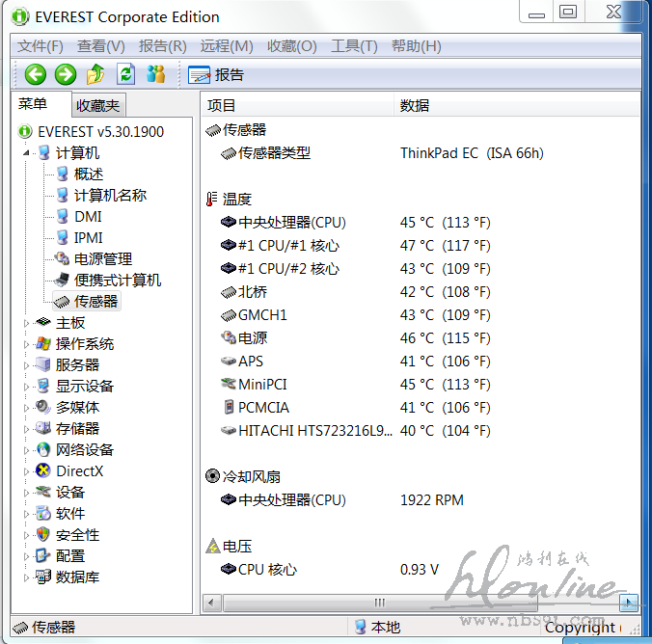Click the 冷却风扇 fan section icon
The width and height of the screenshot is (652, 644).
tap(212, 476)
